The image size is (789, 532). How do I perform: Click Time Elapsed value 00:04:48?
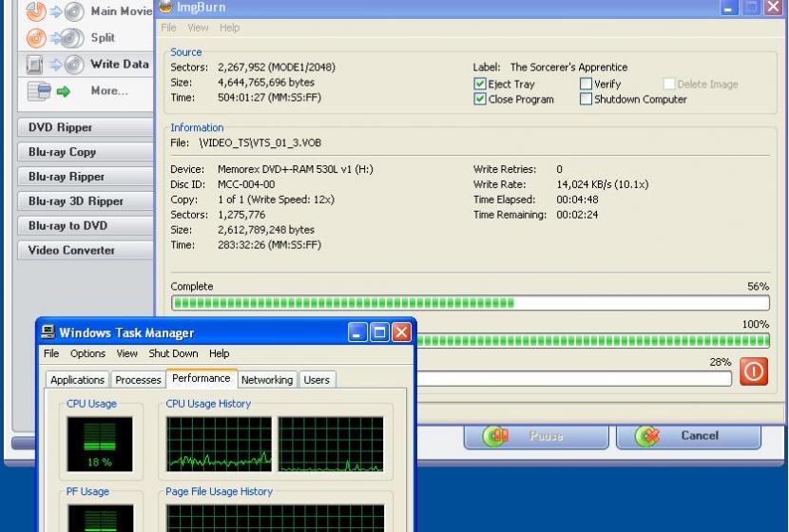coord(577,199)
